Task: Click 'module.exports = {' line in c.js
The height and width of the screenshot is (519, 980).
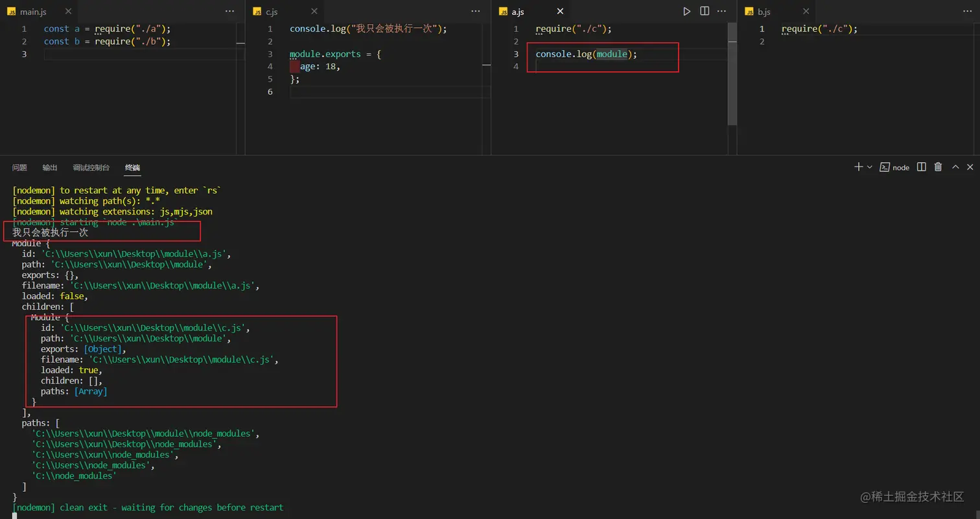Action: [x=335, y=54]
